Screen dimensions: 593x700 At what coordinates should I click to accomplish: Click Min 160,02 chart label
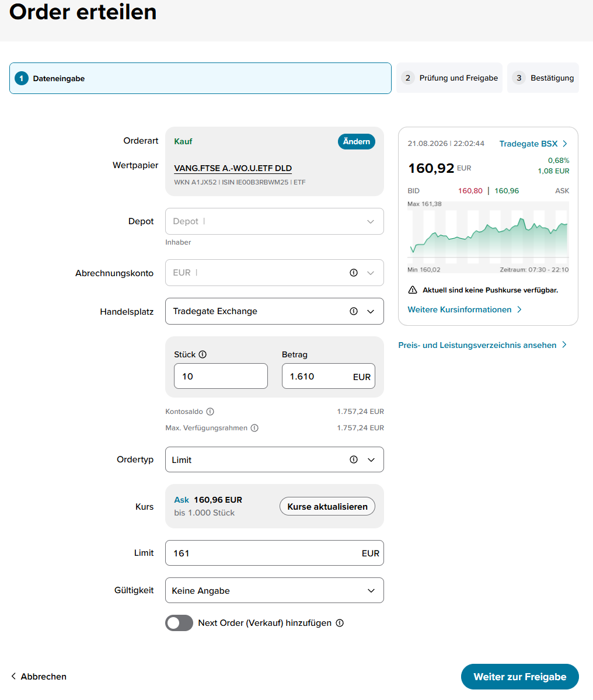tap(424, 270)
